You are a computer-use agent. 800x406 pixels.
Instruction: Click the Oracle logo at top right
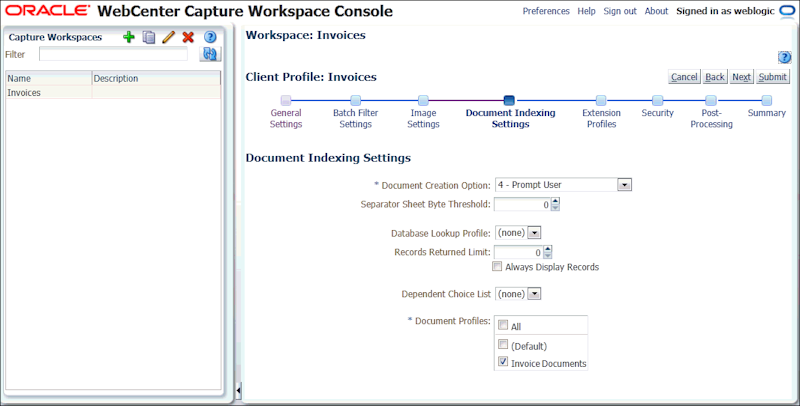(x=788, y=11)
